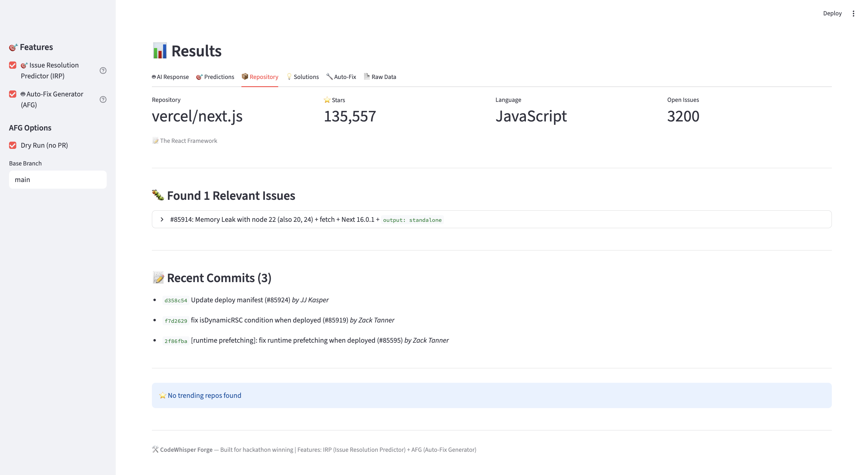Toggle the Dry Run (no PR) checkbox

point(13,145)
